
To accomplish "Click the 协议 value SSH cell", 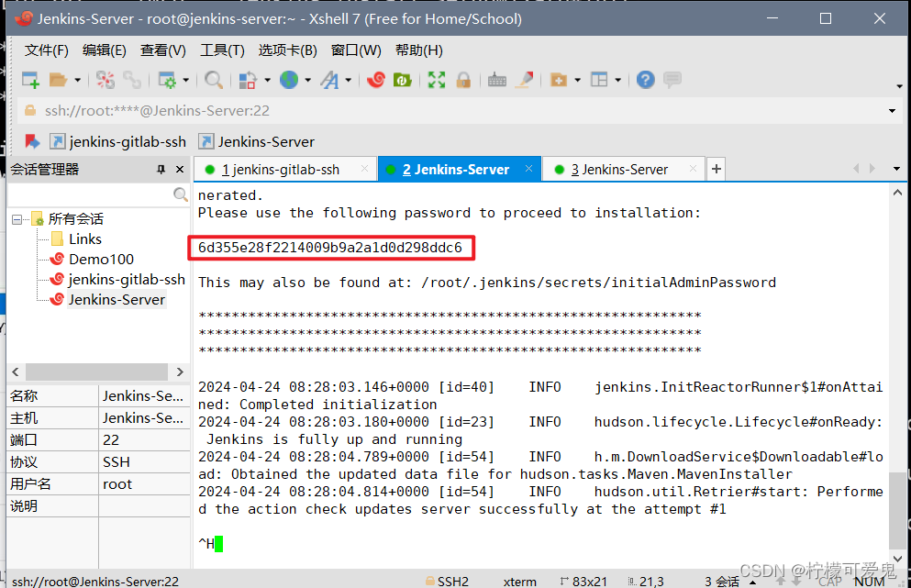I will coord(144,462).
